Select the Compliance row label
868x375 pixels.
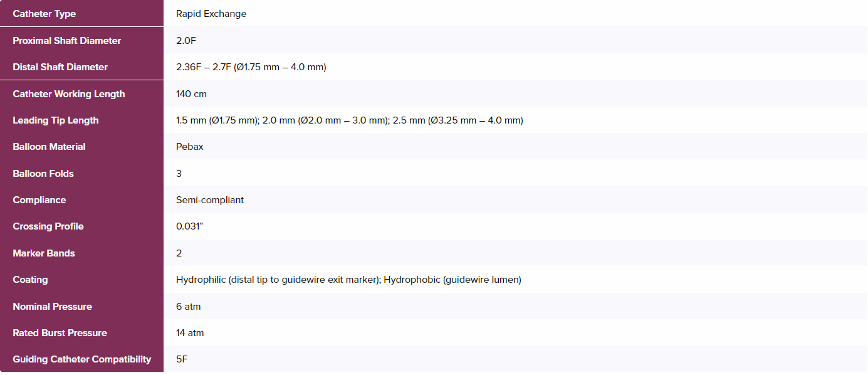pos(39,200)
